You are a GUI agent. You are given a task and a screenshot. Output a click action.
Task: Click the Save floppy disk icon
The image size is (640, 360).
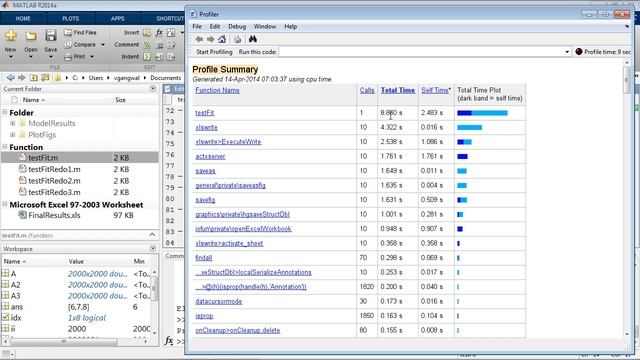[x=51, y=36]
